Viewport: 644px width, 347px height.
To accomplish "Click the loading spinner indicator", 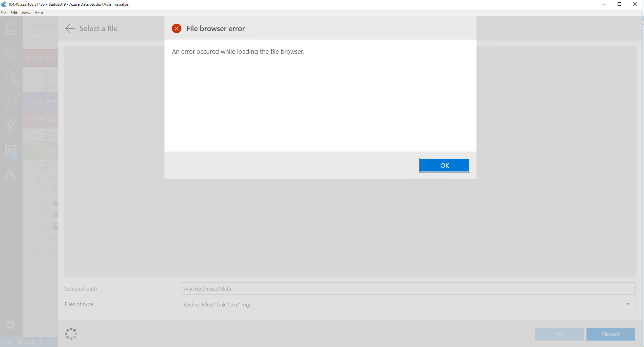I will [71, 333].
